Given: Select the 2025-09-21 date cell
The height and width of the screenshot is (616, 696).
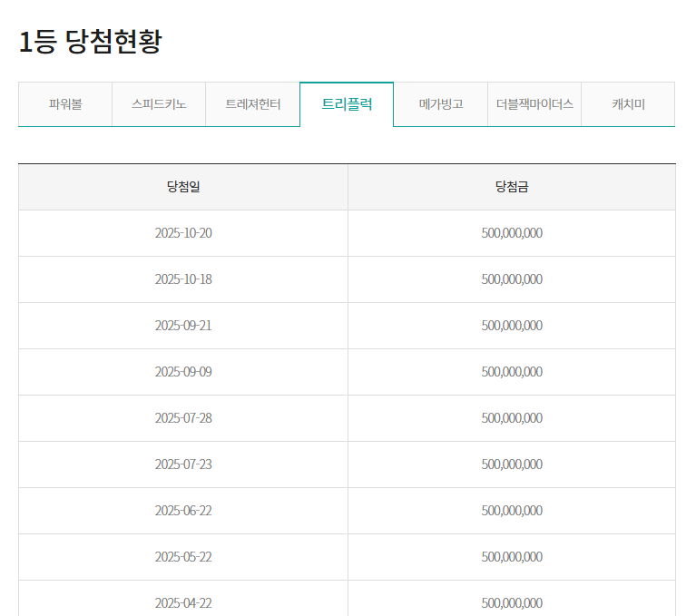Looking at the screenshot, I should coord(183,326).
